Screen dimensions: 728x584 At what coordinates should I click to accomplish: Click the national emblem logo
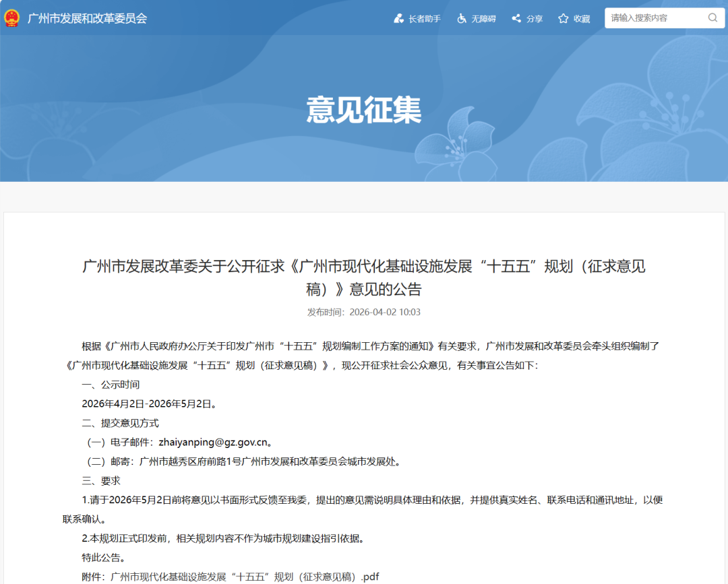11,18
